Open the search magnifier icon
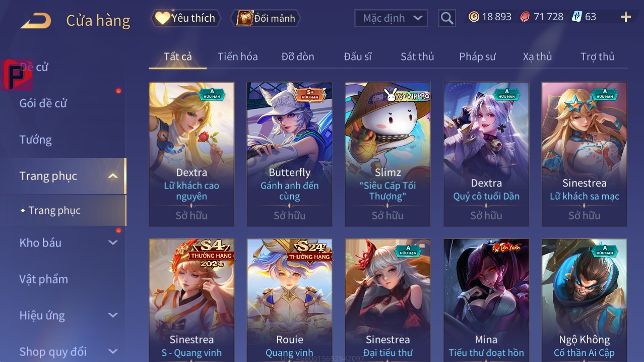Viewport: 644px width, 362px height. click(x=447, y=18)
